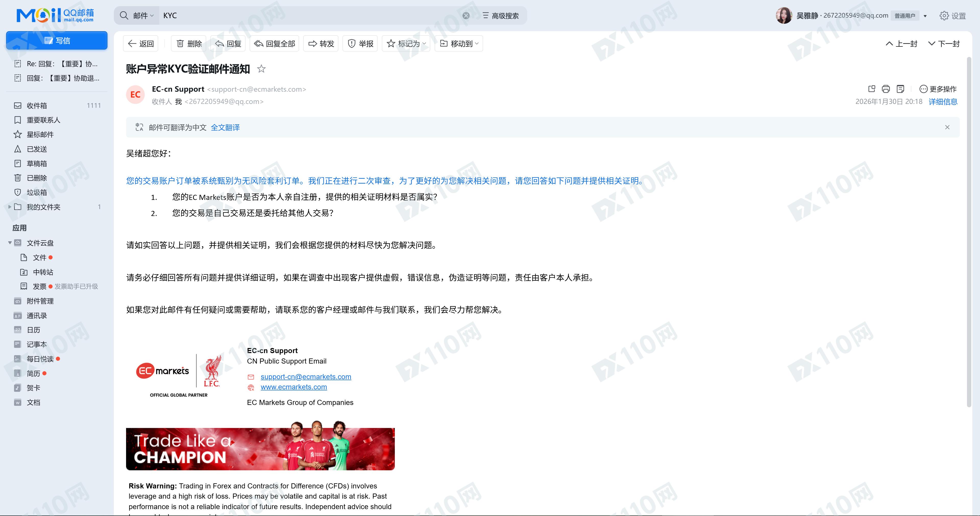Click 全文翻译 to translate email

225,127
